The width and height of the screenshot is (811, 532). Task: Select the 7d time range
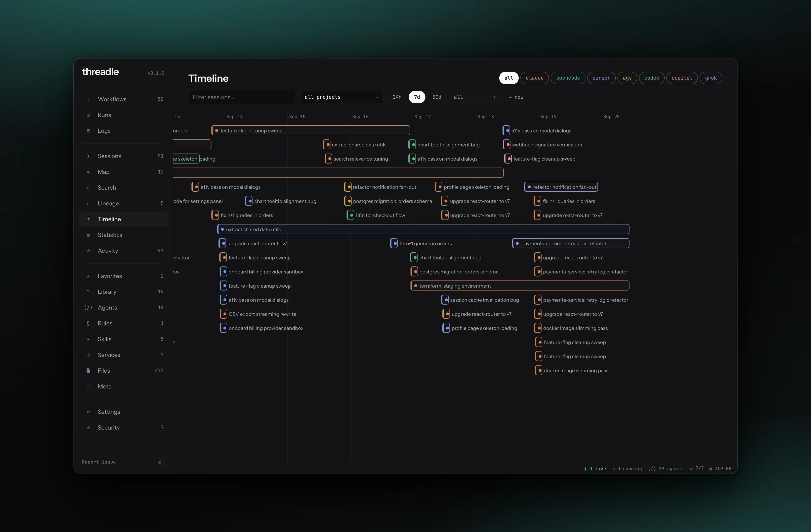(417, 97)
